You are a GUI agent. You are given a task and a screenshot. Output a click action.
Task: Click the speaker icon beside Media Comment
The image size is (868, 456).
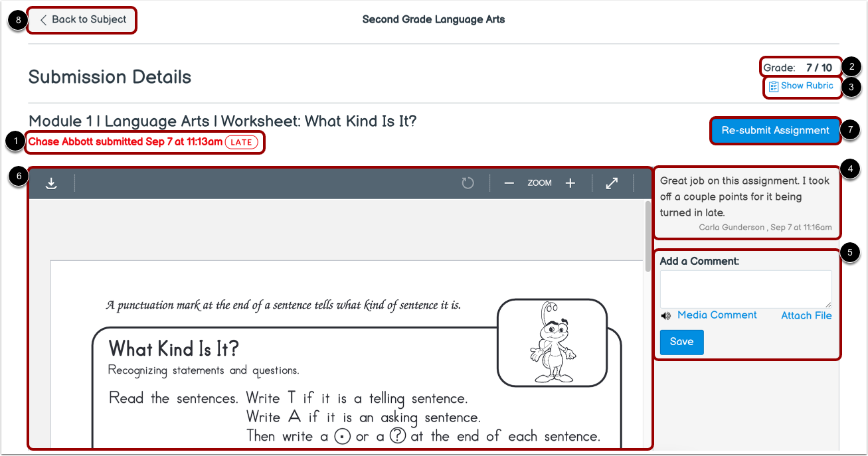(x=665, y=316)
